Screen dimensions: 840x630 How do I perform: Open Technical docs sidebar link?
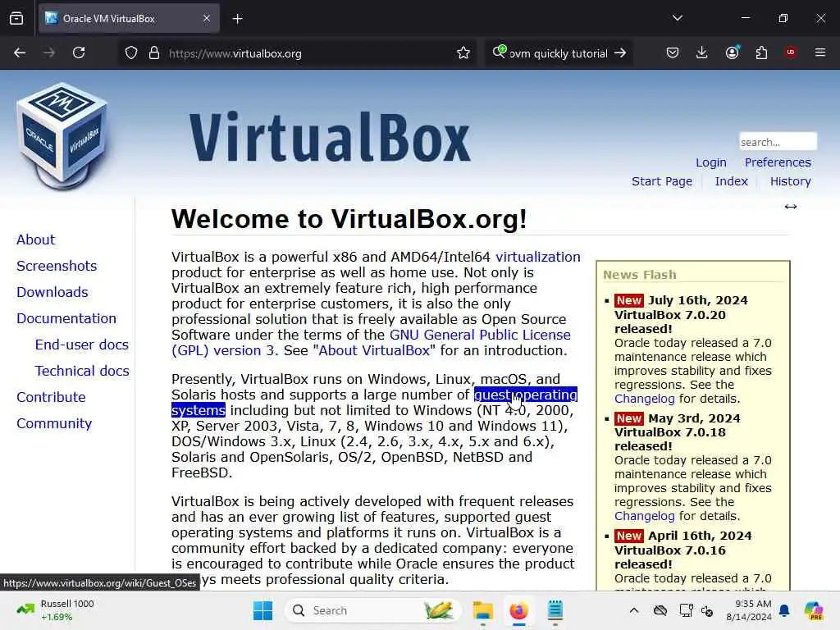[82, 371]
